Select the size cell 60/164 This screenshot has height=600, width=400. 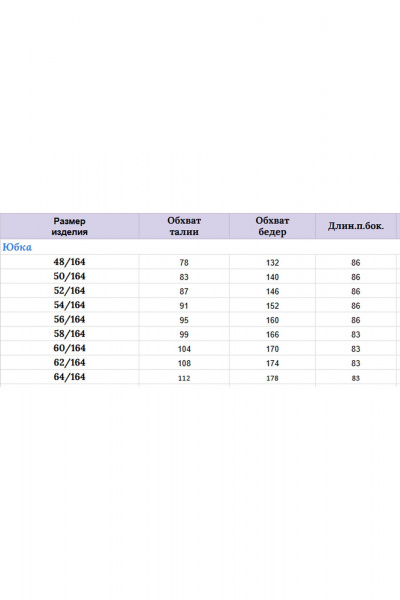coord(69,348)
